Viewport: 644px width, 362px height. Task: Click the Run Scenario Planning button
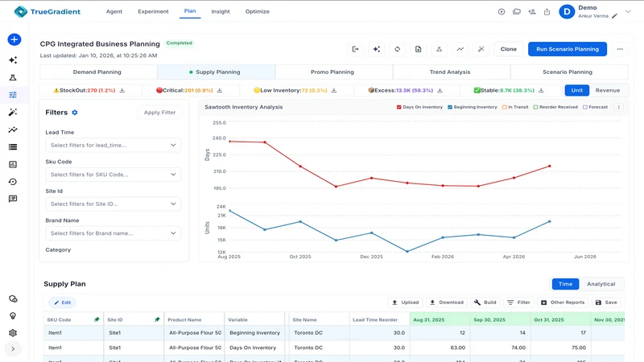click(568, 49)
